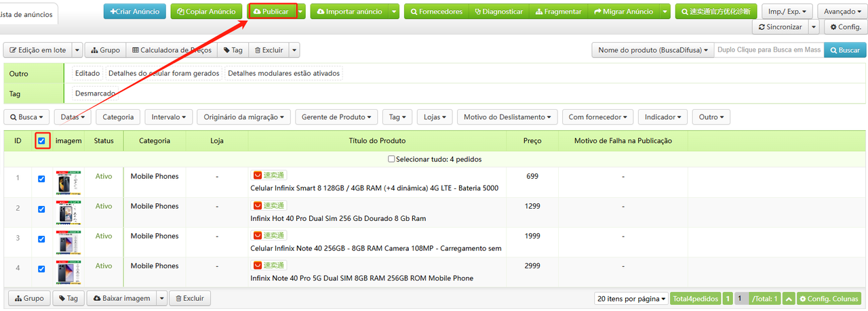Open thumbnail of Infinix Note 40 Pro 5G listing
Screen dimensions: 868x311
coord(68,272)
